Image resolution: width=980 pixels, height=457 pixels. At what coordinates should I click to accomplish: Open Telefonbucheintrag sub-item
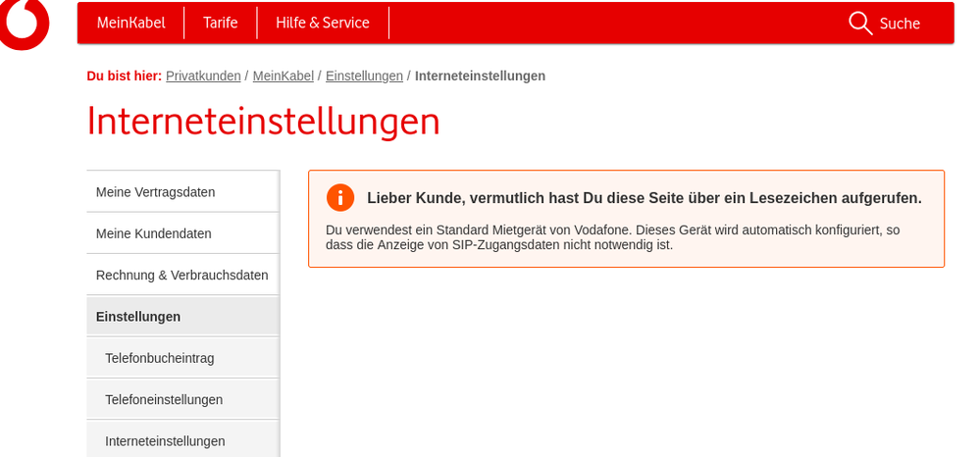click(x=182, y=358)
